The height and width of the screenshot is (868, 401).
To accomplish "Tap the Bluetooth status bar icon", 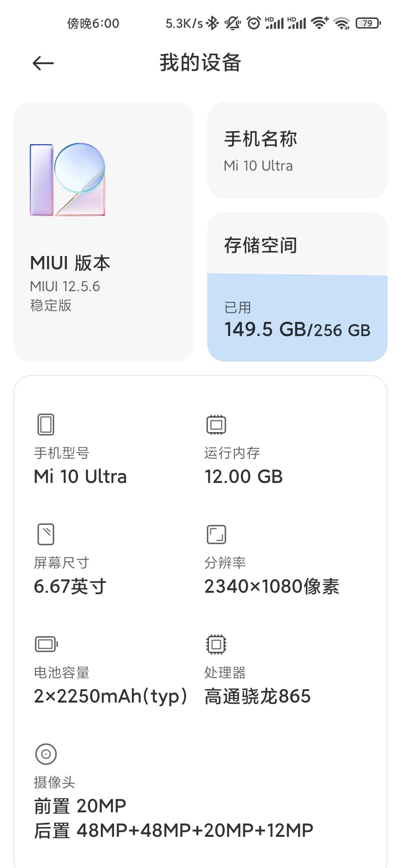I will point(212,23).
